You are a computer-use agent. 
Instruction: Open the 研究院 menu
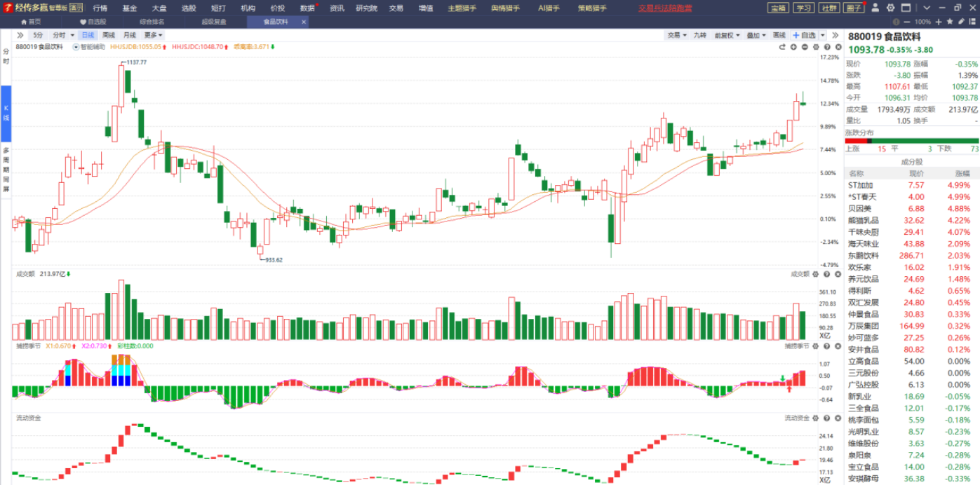(x=366, y=8)
